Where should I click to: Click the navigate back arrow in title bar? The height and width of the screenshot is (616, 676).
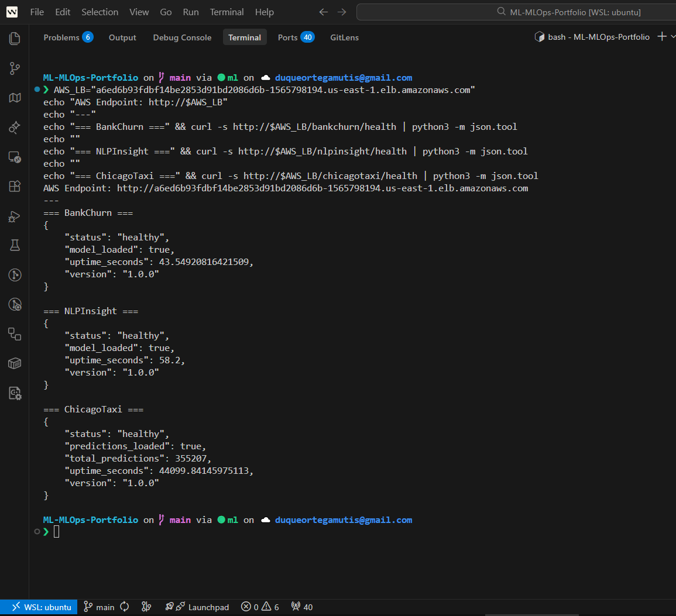[x=324, y=12]
